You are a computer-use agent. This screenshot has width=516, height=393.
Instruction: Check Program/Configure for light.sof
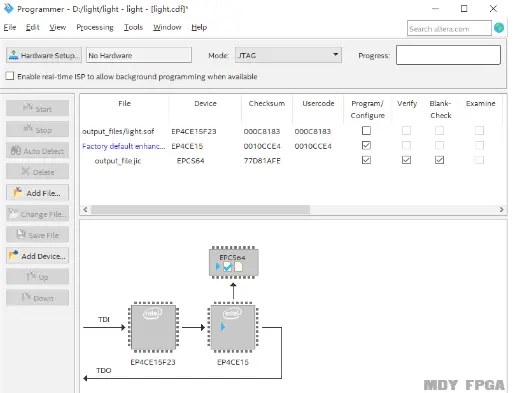(366, 130)
